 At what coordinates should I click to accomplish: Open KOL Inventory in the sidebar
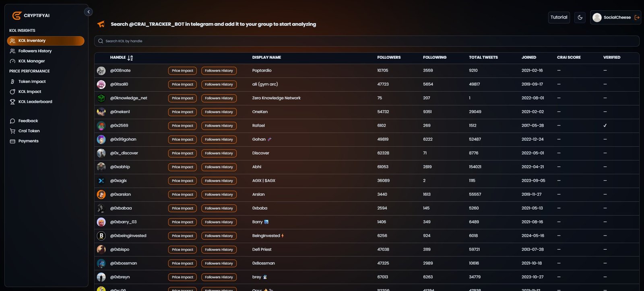(x=45, y=41)
